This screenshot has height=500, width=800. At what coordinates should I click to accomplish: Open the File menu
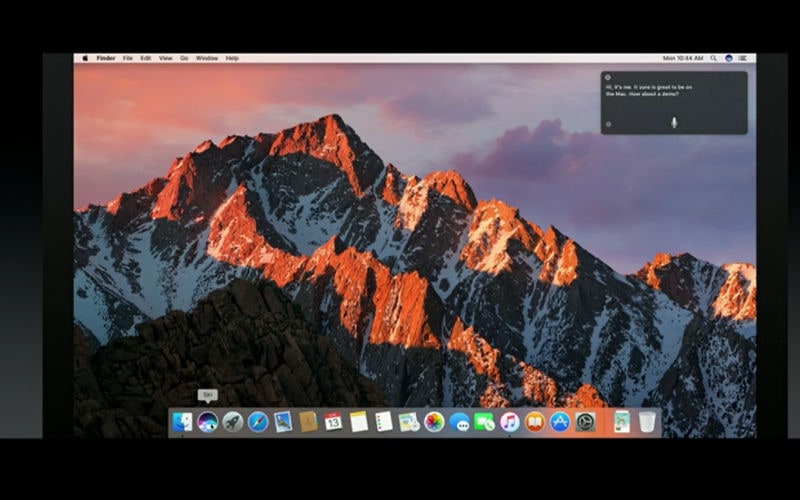(128, 58)
